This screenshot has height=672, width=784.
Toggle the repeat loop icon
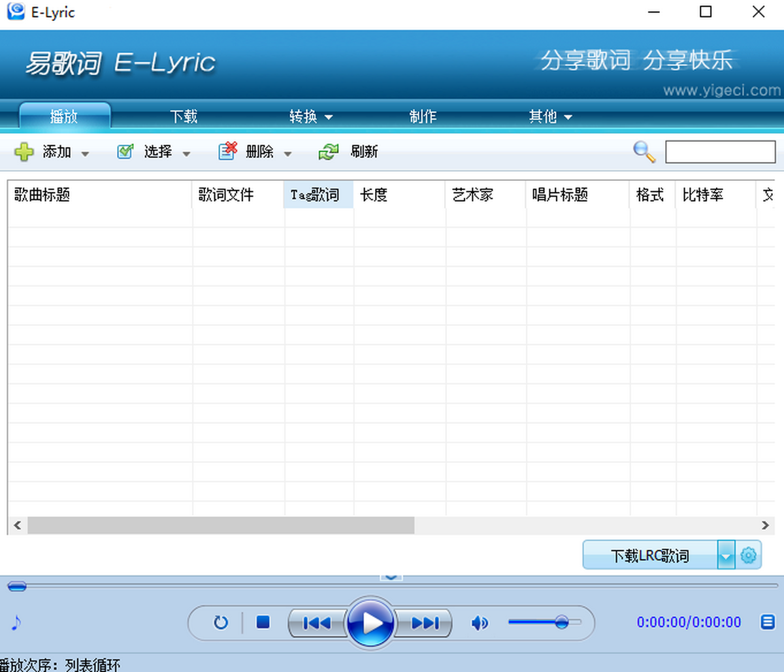coord(221,622)
